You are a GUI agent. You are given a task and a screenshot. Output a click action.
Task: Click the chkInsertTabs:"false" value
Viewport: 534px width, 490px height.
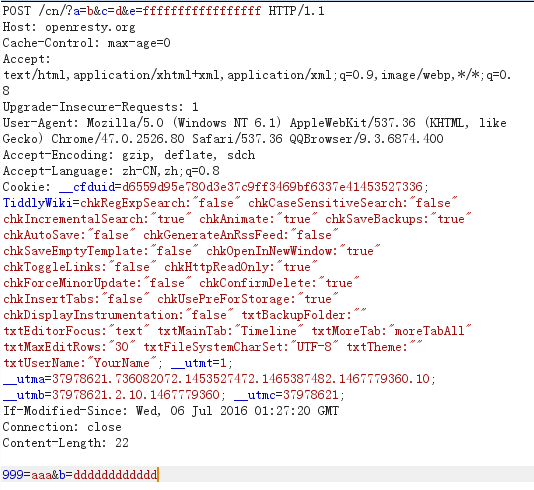[x=76, y=299]
